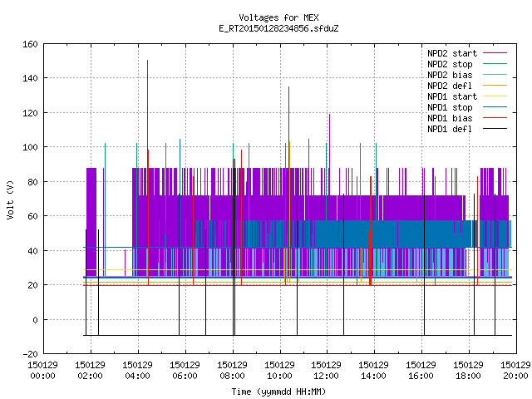Screen dimensions: 532x399
Task: Click the x-axis tick label 150129 20:00
Action: (x=515, y=371)
